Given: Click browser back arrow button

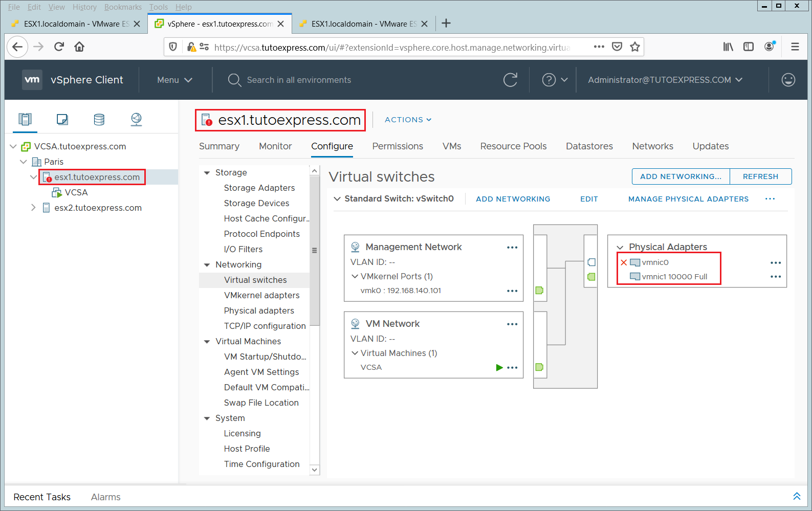Looking at the screenshot, I should [17, 47].
